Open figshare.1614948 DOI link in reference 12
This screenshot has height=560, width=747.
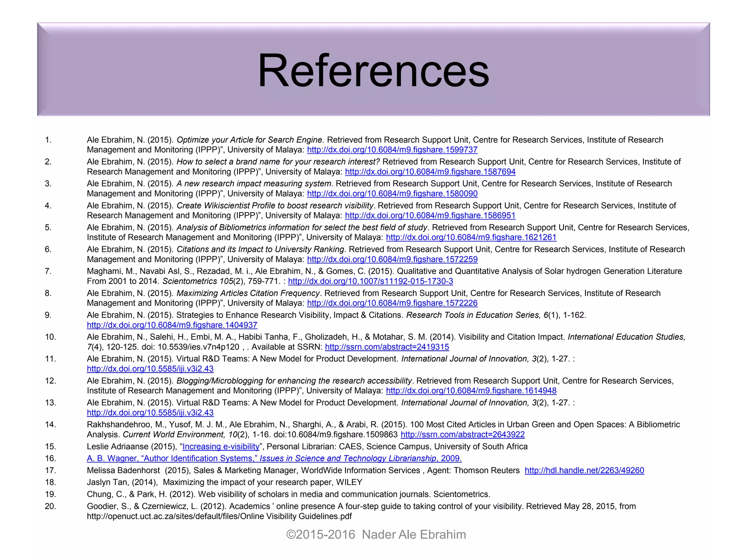[471, 390]
